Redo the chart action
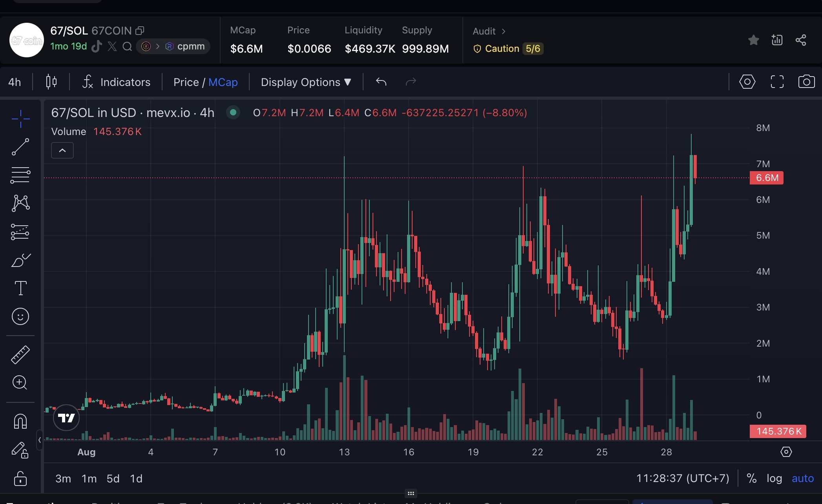 [x=411, y=82]
